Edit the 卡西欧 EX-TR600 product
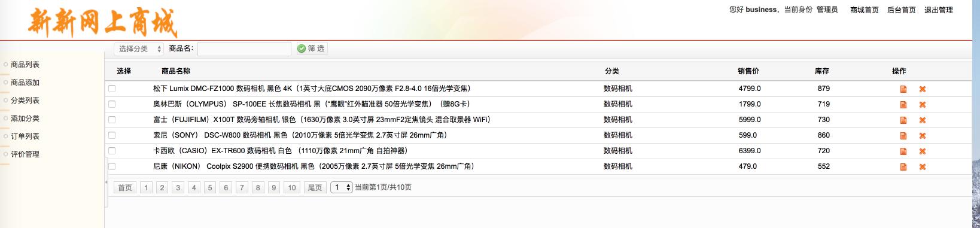The height and width of the screenshot is (228, 980). (903, 151)
